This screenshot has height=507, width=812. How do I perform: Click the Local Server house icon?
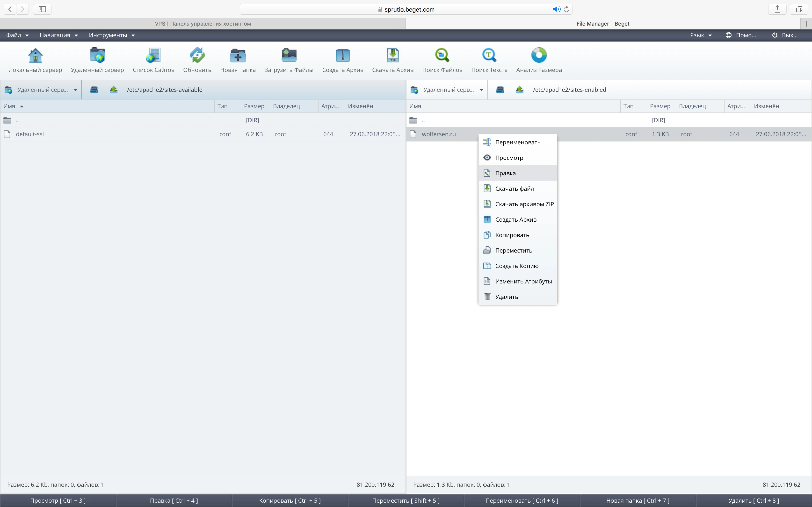click(35, 56)
